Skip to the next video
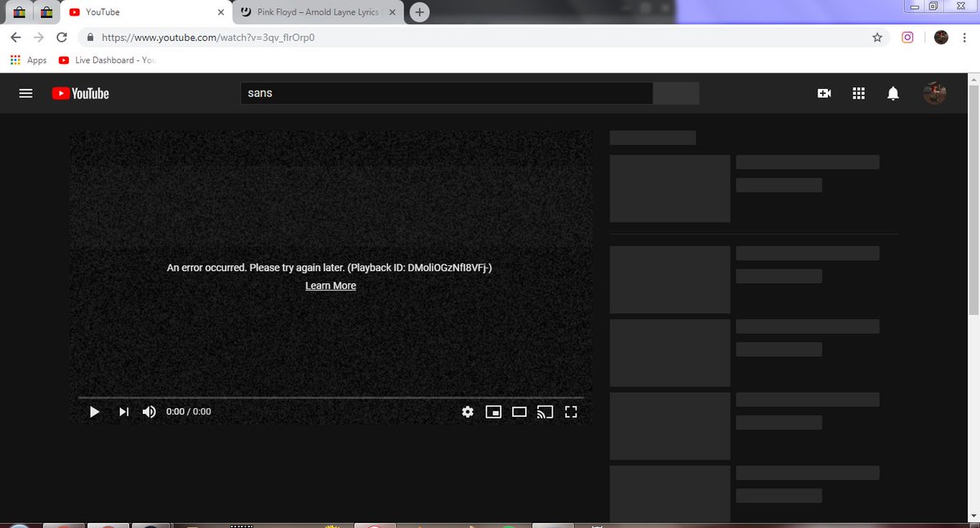Viewport: 980px width, 528px height. pos(123,412)
